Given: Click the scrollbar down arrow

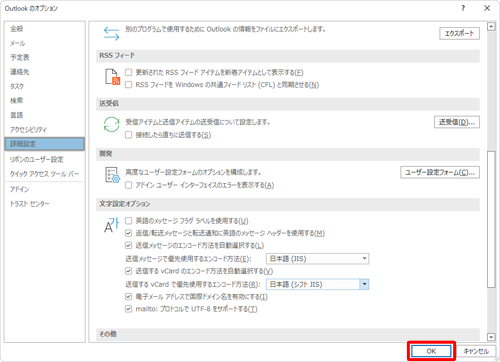Looking at the screenshot, I should point(491,337).
